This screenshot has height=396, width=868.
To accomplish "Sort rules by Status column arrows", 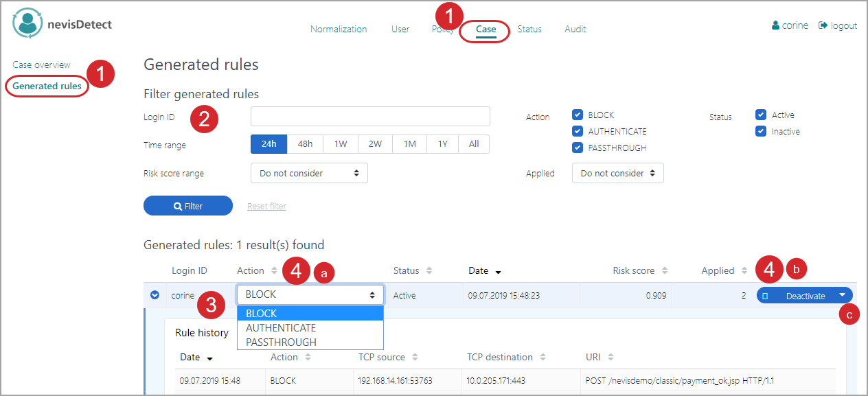I will tap(429, 270).
